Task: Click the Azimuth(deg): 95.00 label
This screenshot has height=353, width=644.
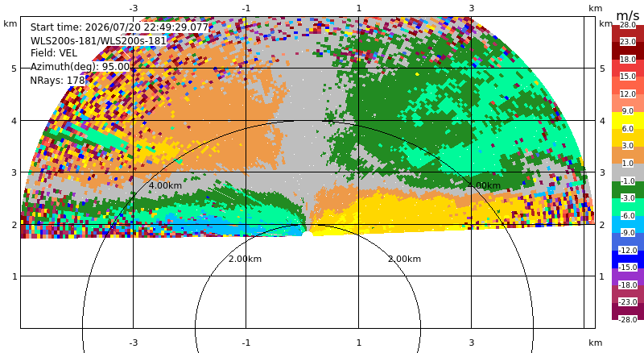Action: 80,66
